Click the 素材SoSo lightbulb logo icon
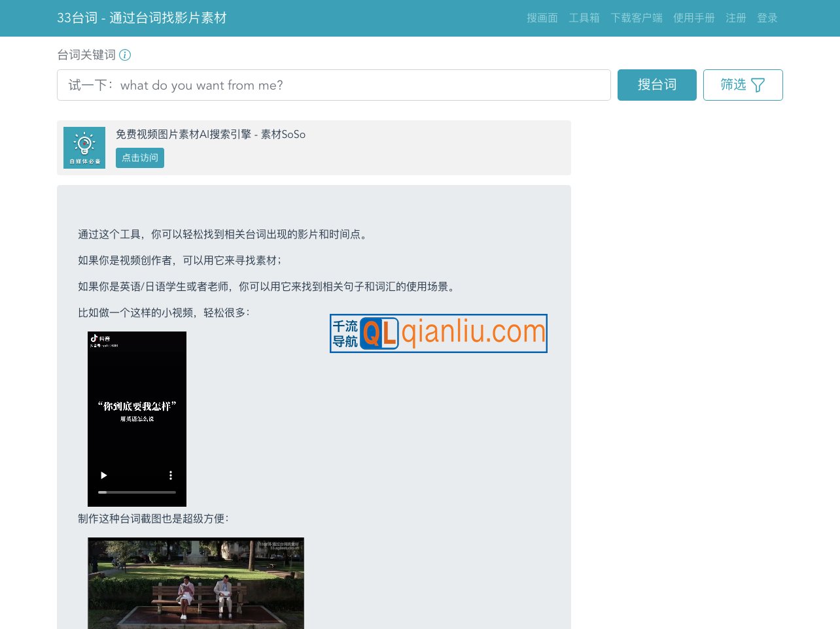This screenshot has height=629, width=840. (84, 148)
